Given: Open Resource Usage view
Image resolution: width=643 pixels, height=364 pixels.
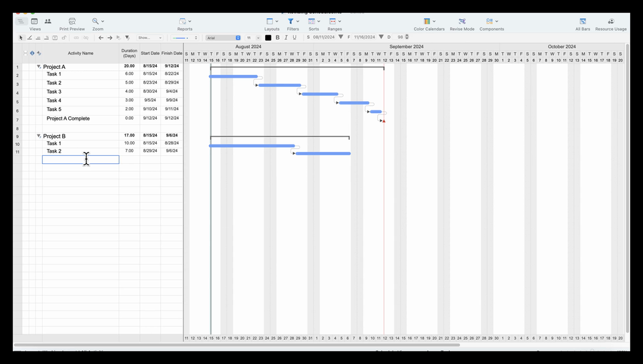Looking at the screenshot, I should coord(611,24).
